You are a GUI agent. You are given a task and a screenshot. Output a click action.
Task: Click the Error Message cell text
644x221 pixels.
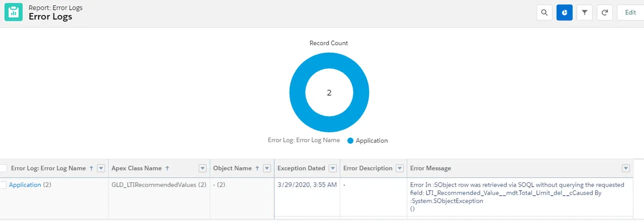coord(517,197)
